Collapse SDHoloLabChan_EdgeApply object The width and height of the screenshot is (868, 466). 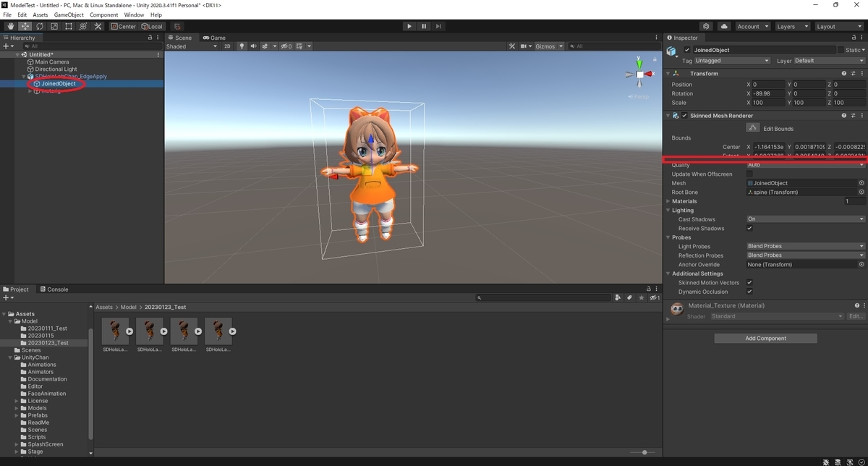[24, 76]
